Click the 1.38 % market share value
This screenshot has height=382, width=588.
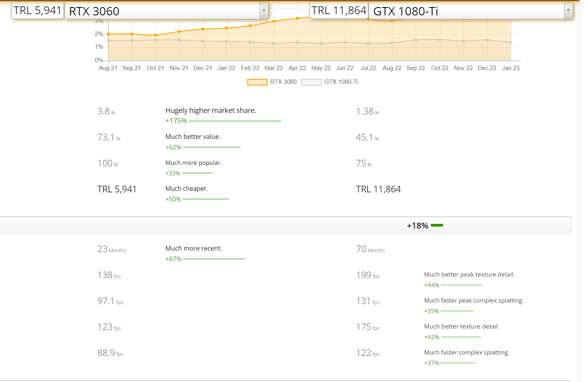(367, 112)
